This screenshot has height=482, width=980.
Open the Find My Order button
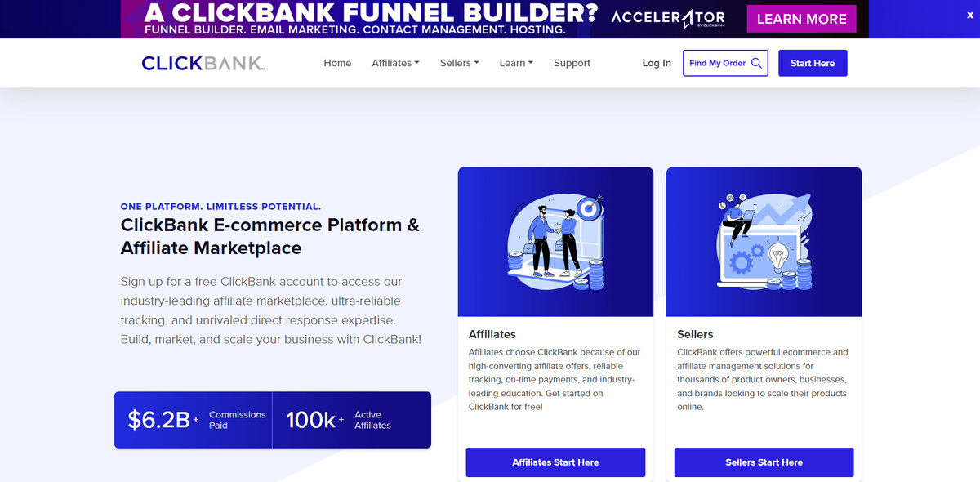725,63
